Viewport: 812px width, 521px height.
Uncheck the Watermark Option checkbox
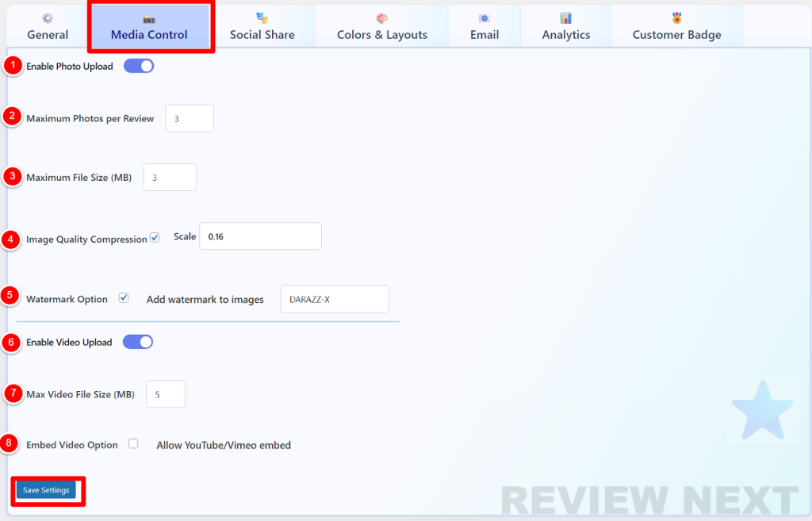click(124, 298)
